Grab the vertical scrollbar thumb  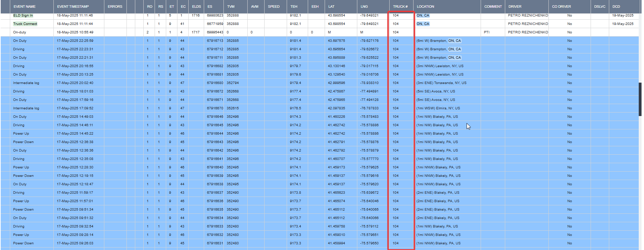click(640, 99)
